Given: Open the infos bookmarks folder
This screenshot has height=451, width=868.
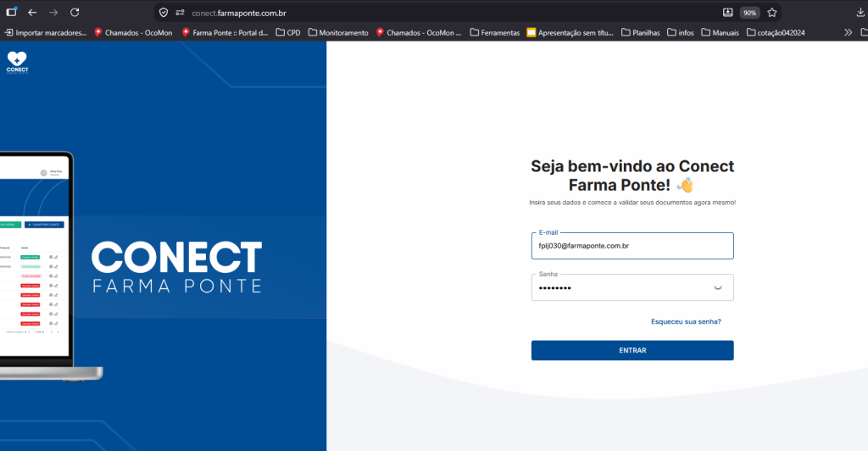Looking at the screenshot, I should pyautogui.click(x=681, y=33).
